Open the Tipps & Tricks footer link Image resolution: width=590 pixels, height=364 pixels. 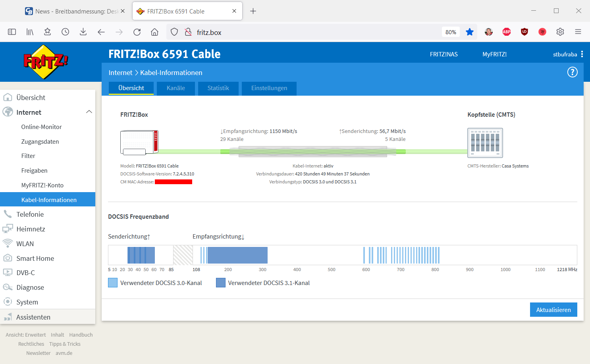(65, 344)
